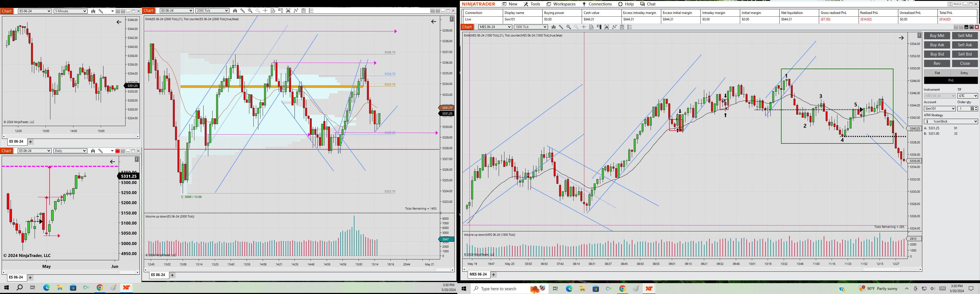Zoom in on the 2000 Tick chart
Screen dimensions: 980x294
(x=250, y=11)
